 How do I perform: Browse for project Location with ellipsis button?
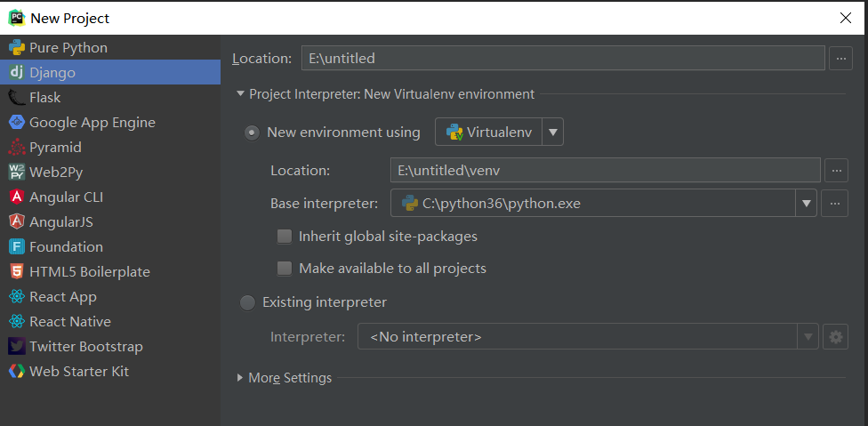pyautogui.click(x=841, y=58)
